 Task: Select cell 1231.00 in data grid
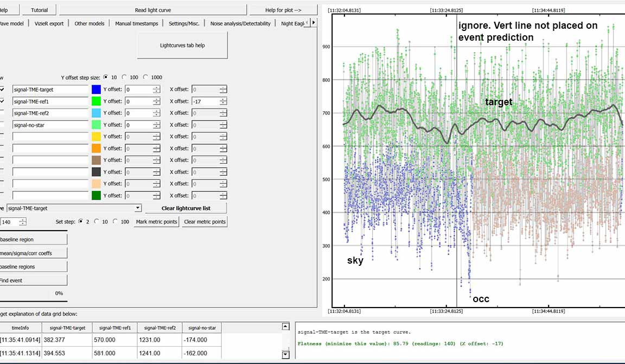[160, 340]
